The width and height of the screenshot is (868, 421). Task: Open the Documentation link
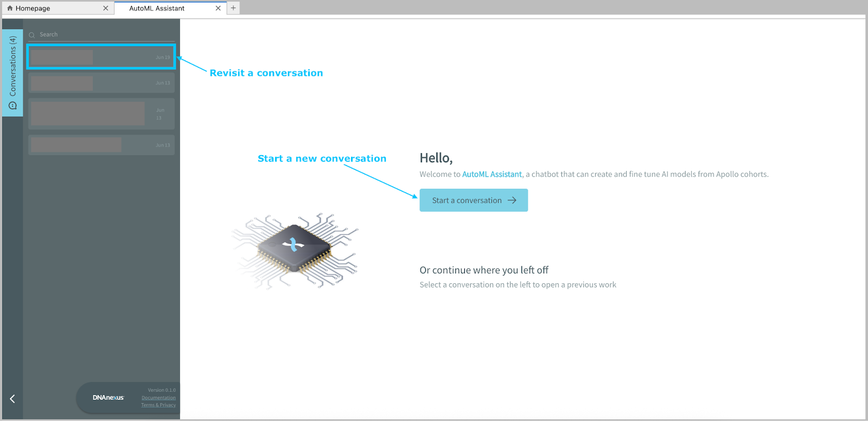[x=158, y=398]
